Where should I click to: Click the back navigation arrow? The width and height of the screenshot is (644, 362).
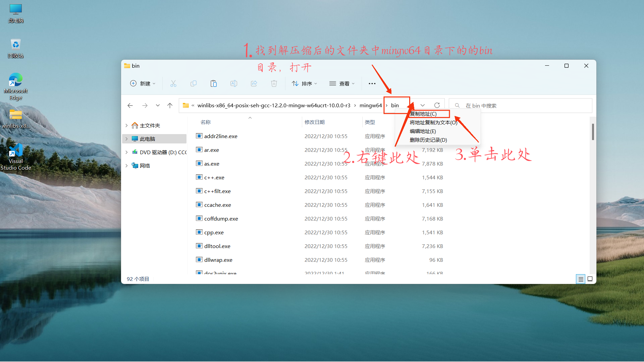click(130, 105)
